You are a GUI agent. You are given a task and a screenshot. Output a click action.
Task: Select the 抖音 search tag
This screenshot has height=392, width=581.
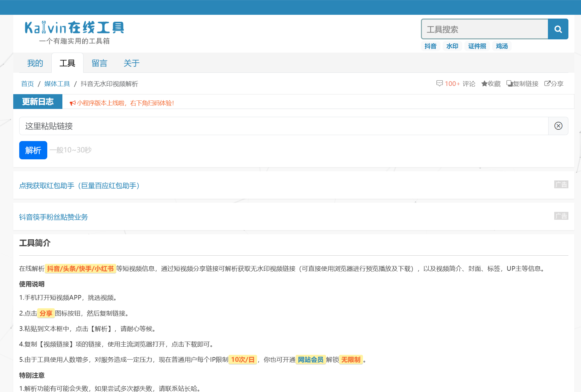430,46
